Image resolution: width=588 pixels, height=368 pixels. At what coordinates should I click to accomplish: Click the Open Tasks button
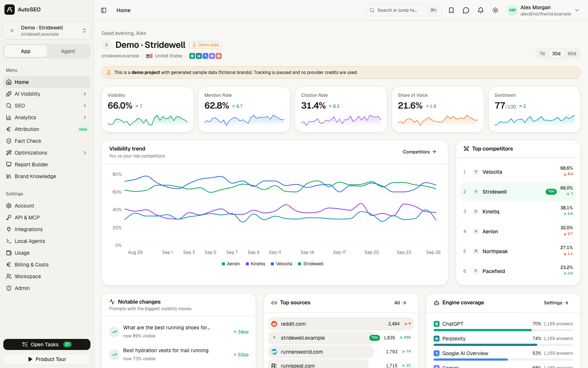(x=47, y=344)
